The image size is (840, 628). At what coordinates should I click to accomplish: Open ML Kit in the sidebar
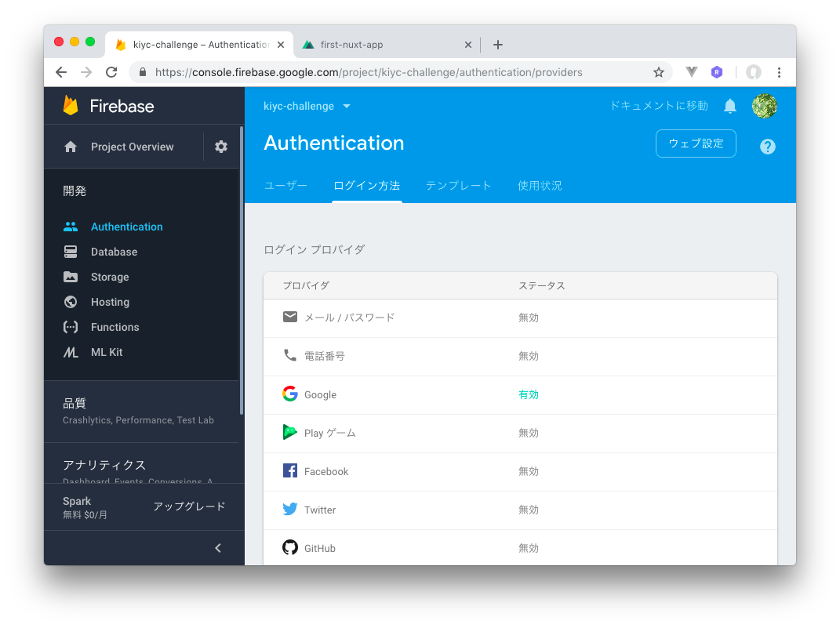[x=107, y=352]
